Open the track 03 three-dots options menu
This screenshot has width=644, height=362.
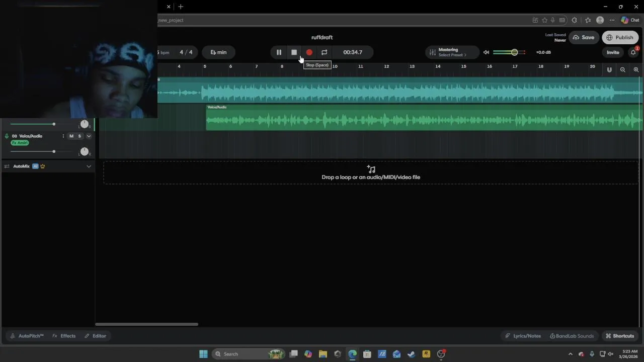coord(63,136)
